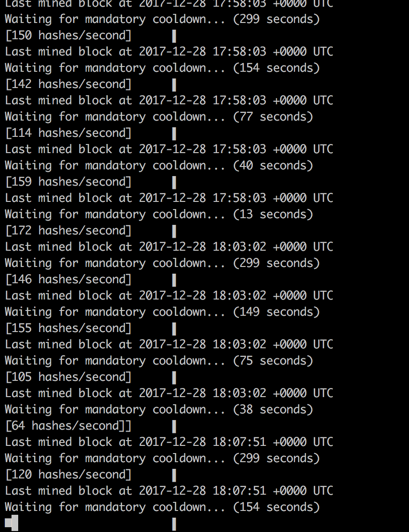409x532 pixels.
Task: Select the '[120 hashes/second]' output line
Action: [68, 475]
